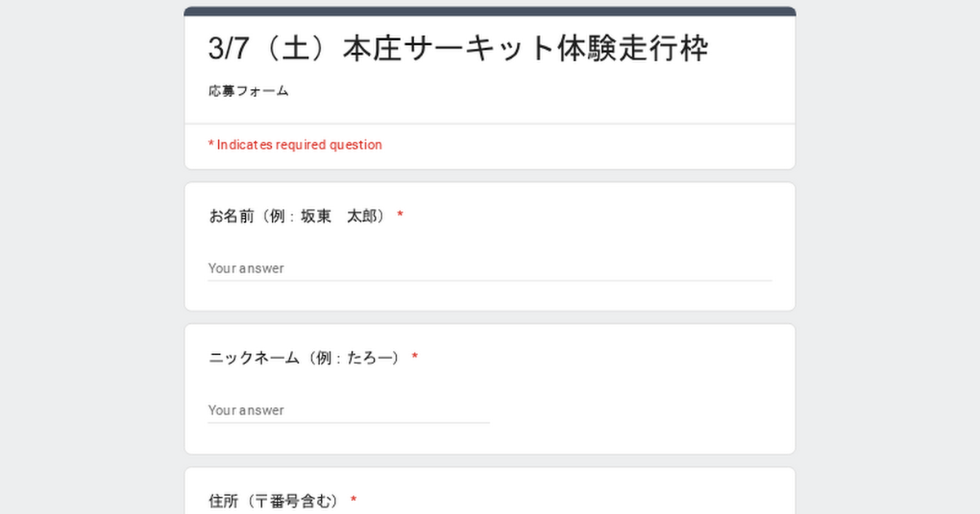Click the 住所（〒番号含む） question label
This screenshot has width=980, height=514.
click(273, 501)
